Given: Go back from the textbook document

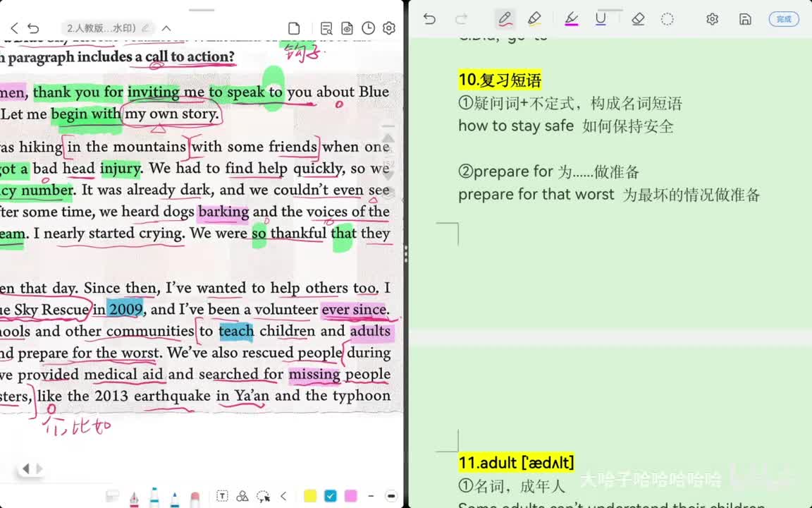Looking at the screenshot, I should pyautogui.click(x=14, y=28).
